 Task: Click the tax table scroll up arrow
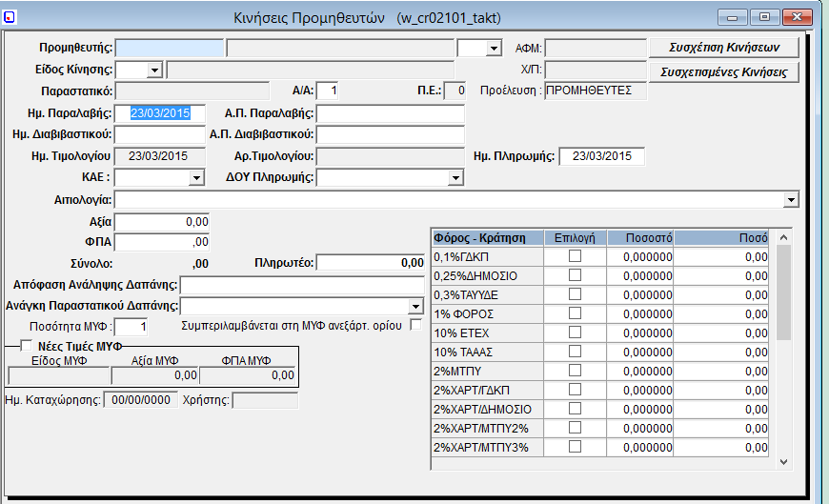[783, 238]
